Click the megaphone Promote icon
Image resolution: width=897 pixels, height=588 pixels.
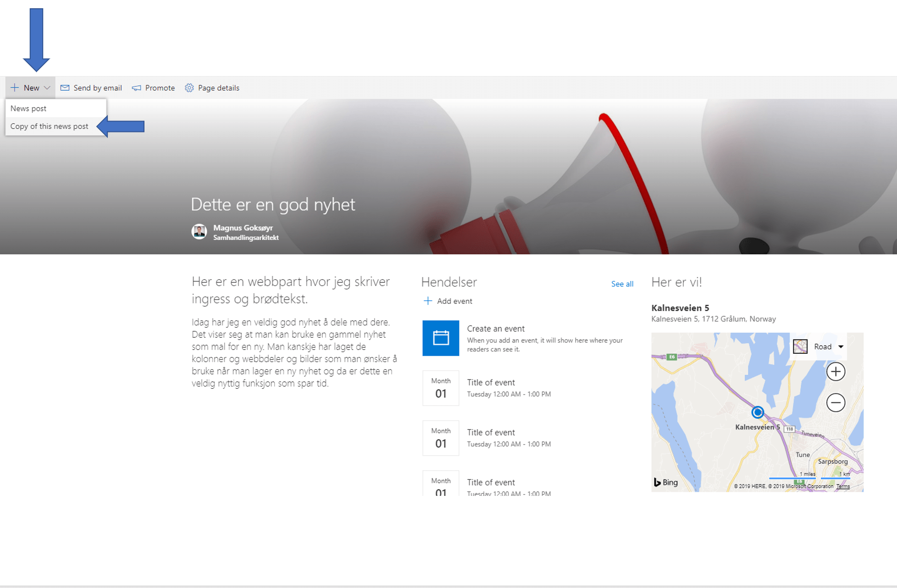coord(137,88)
